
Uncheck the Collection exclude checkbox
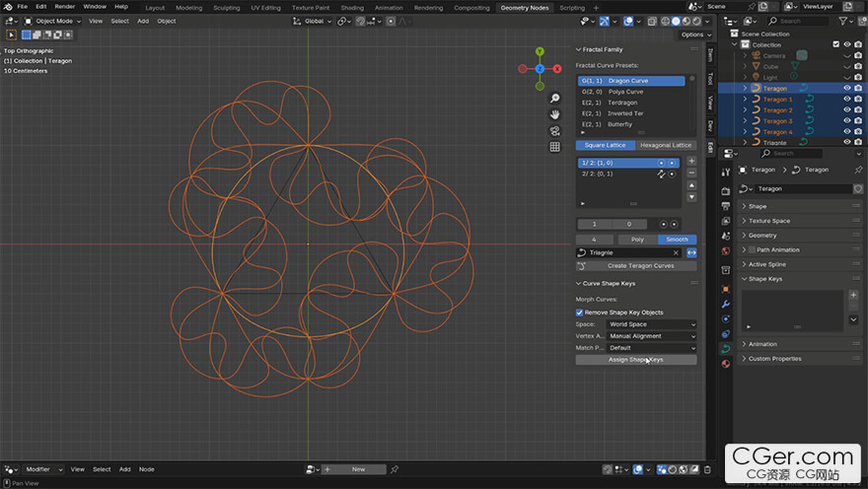point(835,44)
